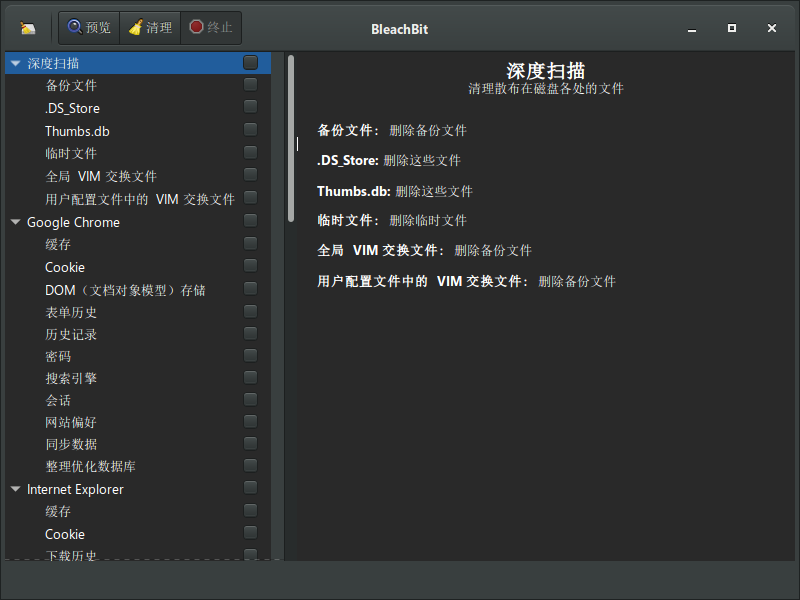Tick the Internet Explorer group checkbox
This screenshot has width=800, height=600.
(251, 488)
